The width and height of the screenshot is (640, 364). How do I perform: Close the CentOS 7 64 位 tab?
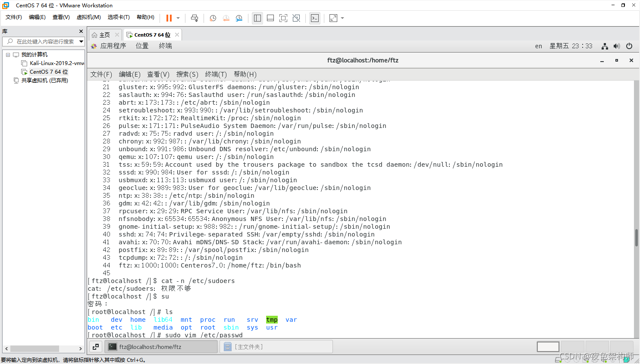click(177, 35)
